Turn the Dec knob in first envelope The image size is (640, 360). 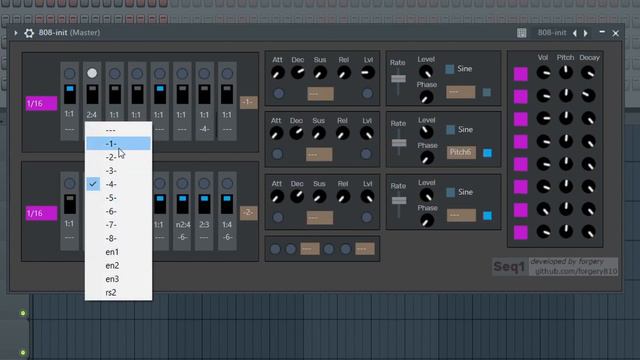[x=298, y=73]
